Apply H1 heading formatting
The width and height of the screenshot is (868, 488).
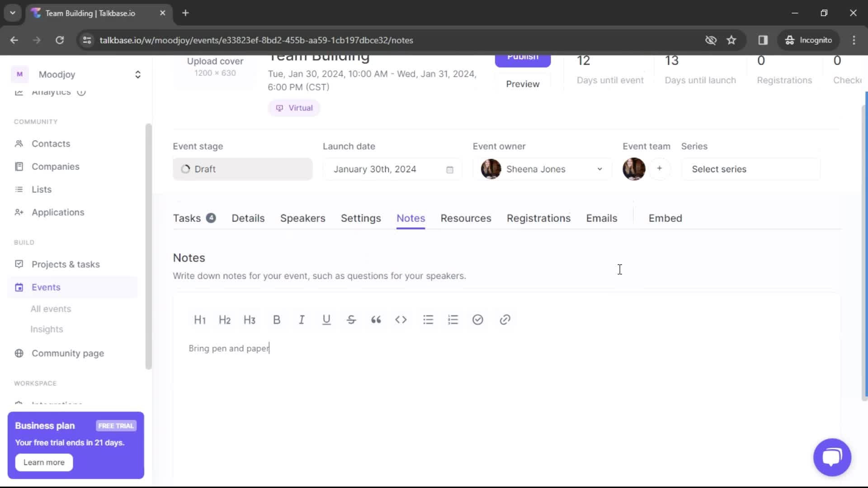click(x=200, y=320)
